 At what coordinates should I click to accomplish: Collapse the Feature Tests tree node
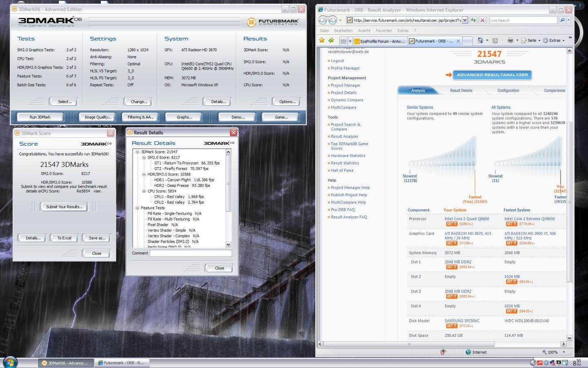(x=137, y=208)
